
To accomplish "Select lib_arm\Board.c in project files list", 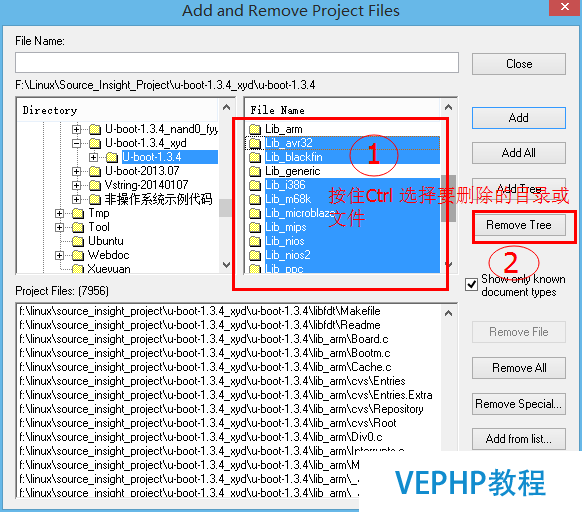I will coord(204,339).
